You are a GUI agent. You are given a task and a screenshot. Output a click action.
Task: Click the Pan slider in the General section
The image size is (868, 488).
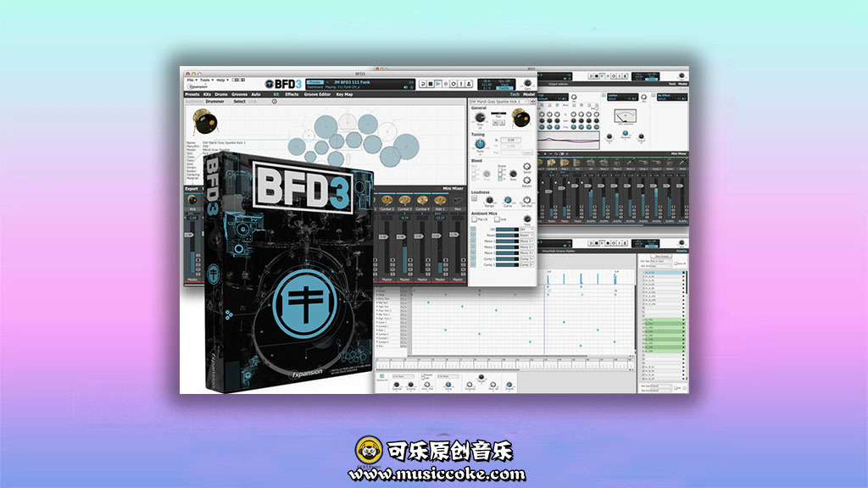pyautogui.click(x=498, y=114)
